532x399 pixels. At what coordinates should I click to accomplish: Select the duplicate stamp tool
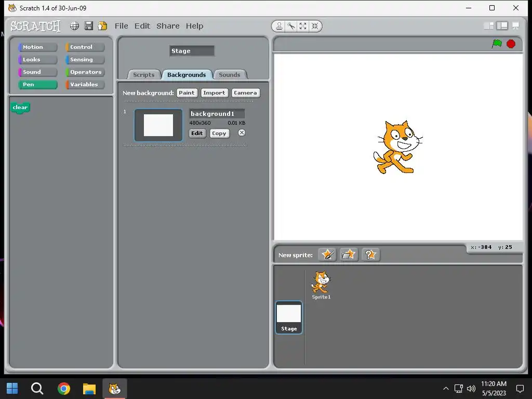(x=279, y=26)
